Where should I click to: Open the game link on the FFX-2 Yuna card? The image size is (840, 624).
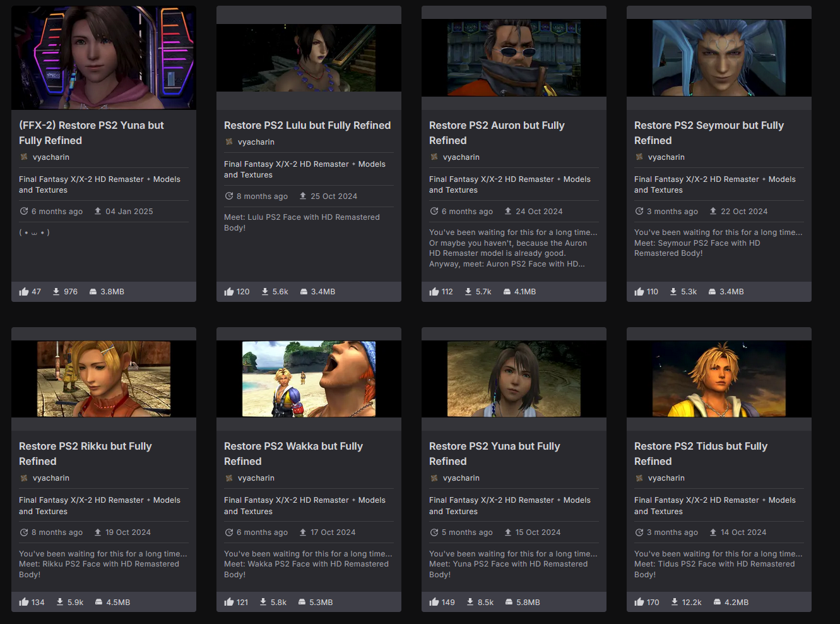[81, 179]
